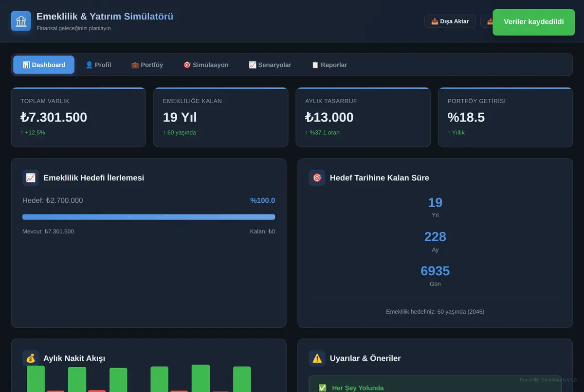Screen dimensions: 584x392
Task: Click the Toplam Varlık value ₺7.301.500
Action: 54,117
